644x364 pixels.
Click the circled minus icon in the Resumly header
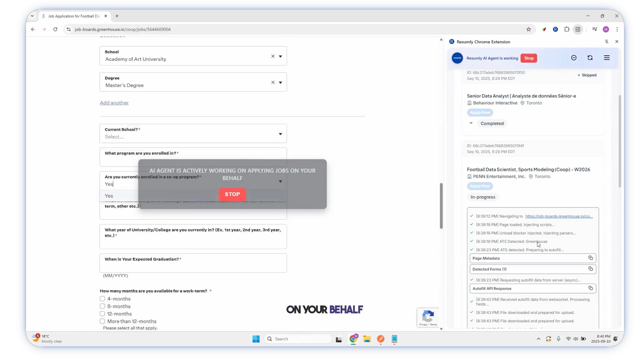tap(574, 58)
